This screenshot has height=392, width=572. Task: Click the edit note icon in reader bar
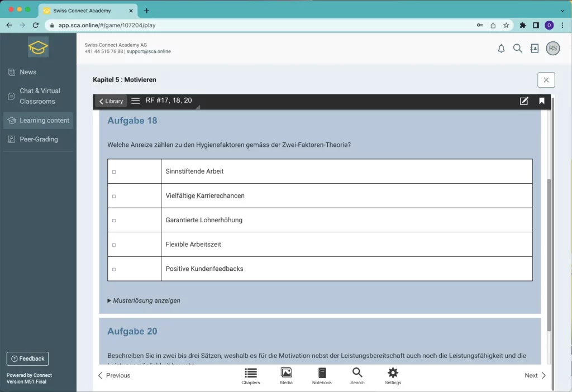tap(524, 101)
